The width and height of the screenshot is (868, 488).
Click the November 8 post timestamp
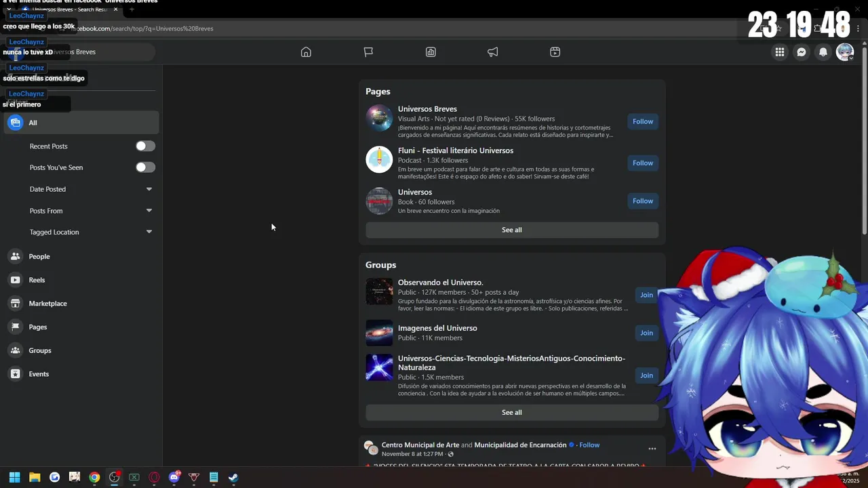pyautogui.click(x=412, y=454)
